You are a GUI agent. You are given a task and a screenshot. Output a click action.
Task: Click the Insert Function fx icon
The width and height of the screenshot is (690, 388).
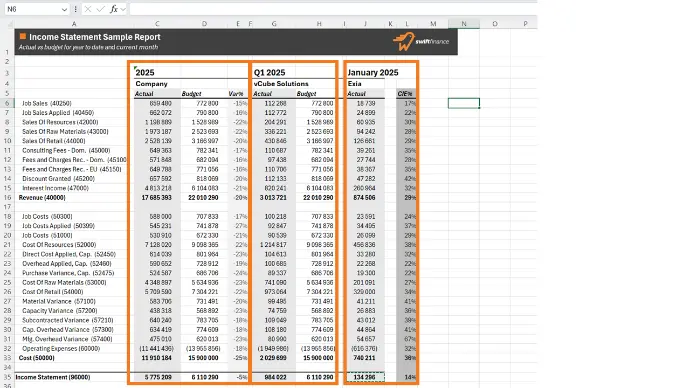[114, 9]
